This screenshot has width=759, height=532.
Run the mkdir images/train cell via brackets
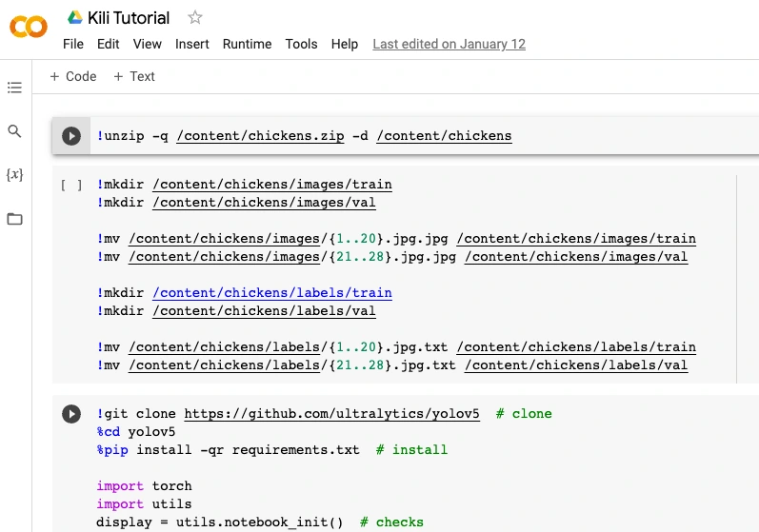pos(71,186)
